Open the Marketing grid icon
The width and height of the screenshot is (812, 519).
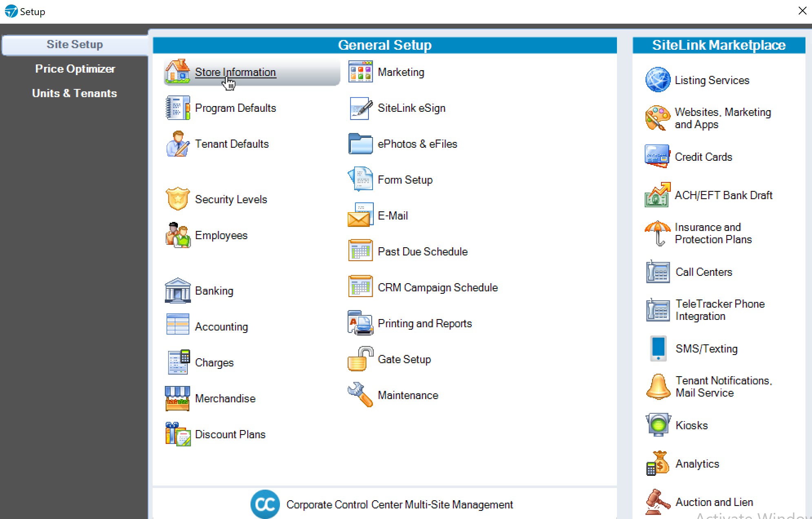(360, 71)
